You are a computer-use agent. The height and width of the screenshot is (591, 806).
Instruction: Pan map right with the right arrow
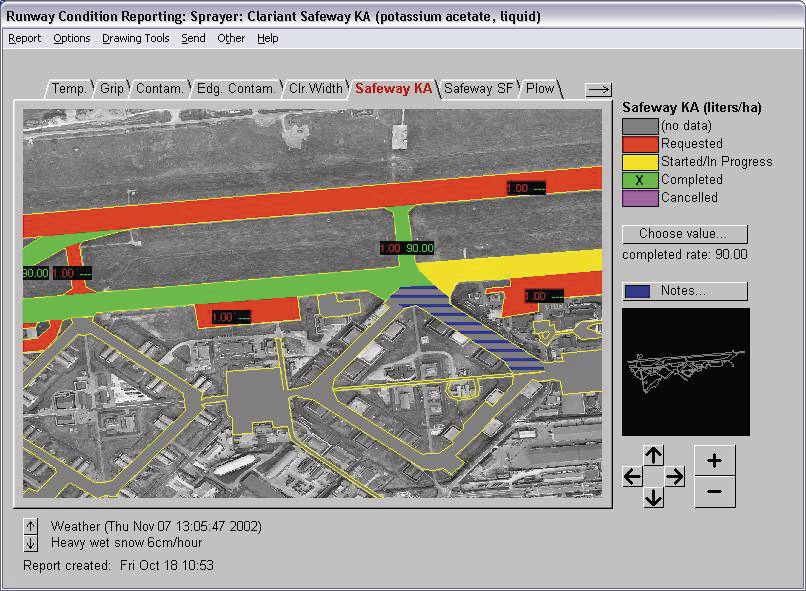coord(675,477)
